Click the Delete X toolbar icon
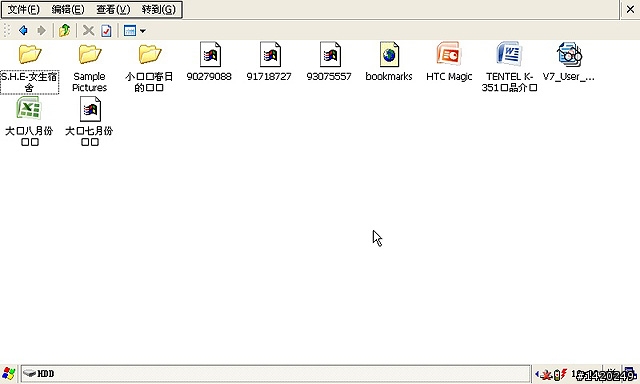 (x=88, y=30)
